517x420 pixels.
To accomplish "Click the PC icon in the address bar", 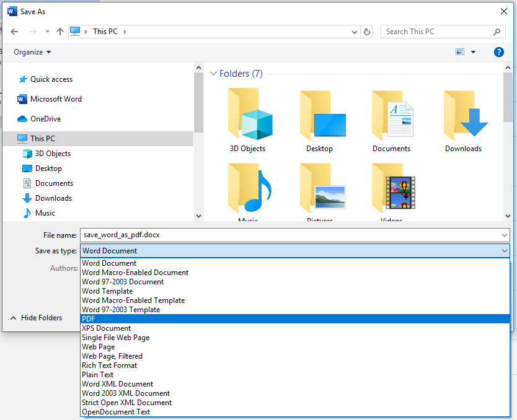I will click(75, 32).
